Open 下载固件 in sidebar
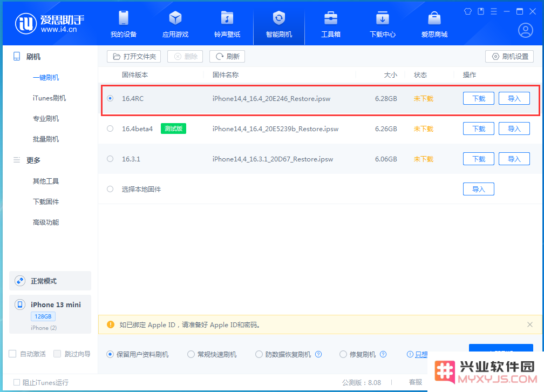The image size is (544, 392). click(x=46, y=201)
